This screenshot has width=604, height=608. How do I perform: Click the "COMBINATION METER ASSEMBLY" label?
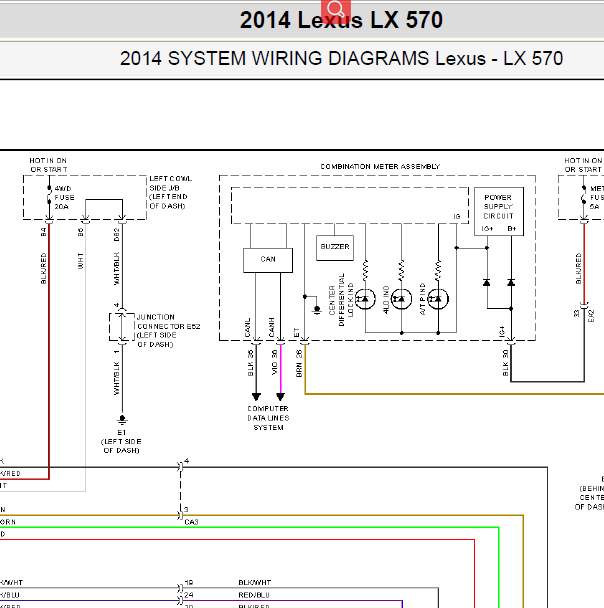(x=380, y=167)
